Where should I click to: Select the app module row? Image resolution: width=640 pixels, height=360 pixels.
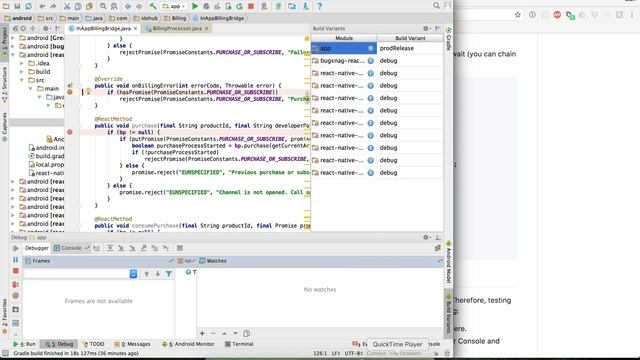pyautogui.click(x=344, y=48)
